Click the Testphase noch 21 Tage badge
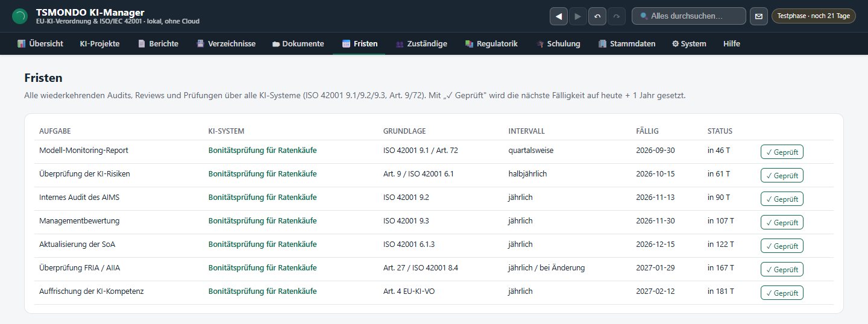This screenshot has height=324, width=868. coord(813,16)
